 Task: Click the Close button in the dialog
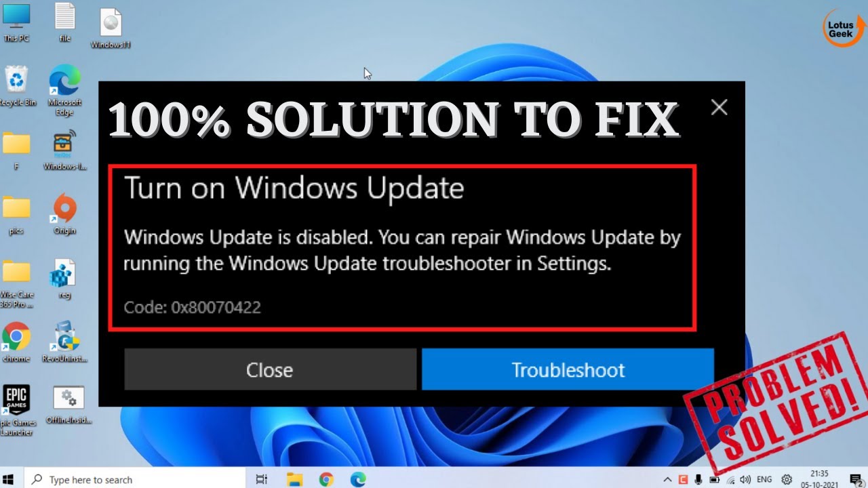270,369
